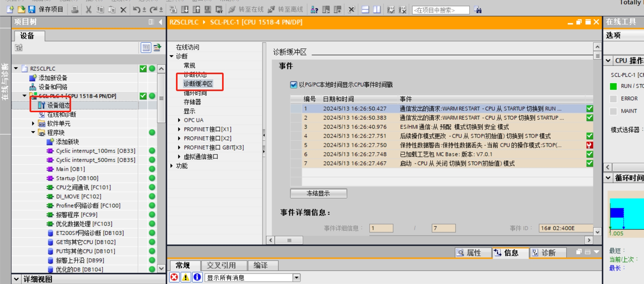
Task: Click the Undo arrow in toolbar
Action: 136,10
